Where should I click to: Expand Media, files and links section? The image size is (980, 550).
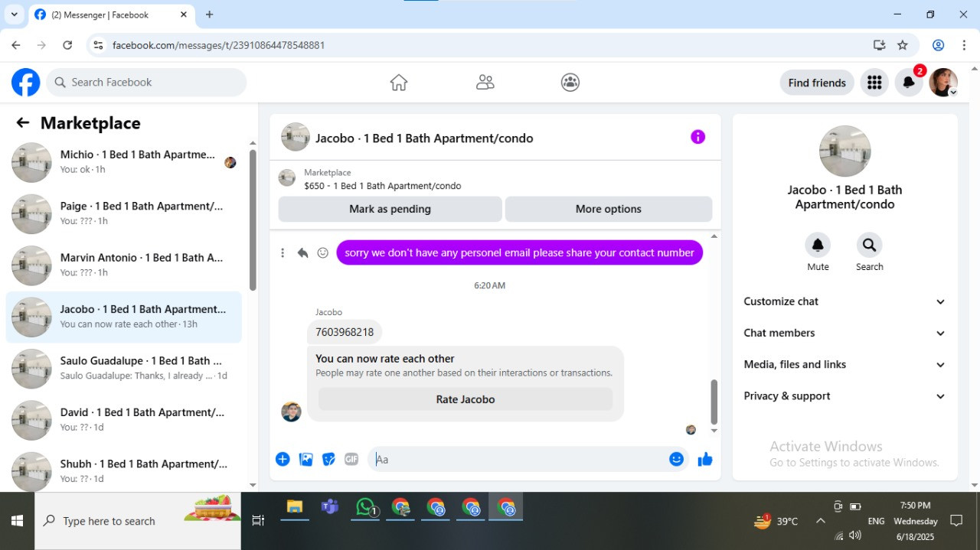point(844,364)
